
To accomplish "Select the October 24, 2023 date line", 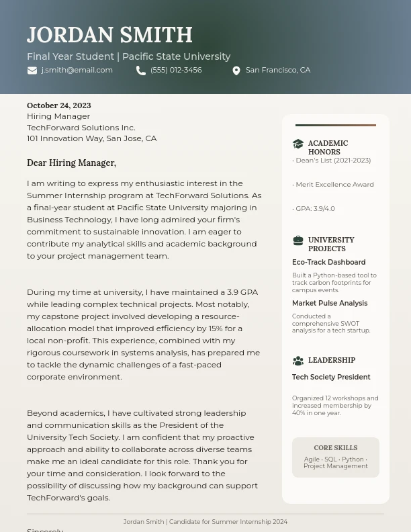I will coord(59,105).
